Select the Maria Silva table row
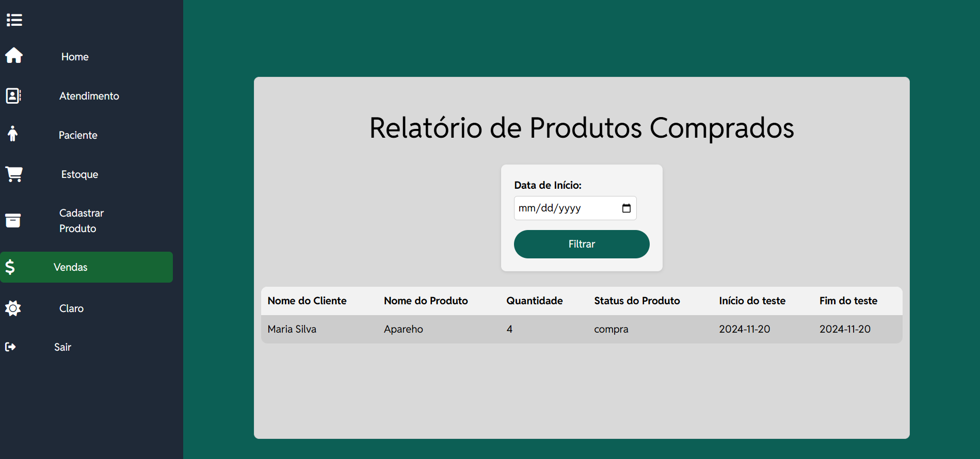Viewport: 980px width, 459px height. pos(582,329)
